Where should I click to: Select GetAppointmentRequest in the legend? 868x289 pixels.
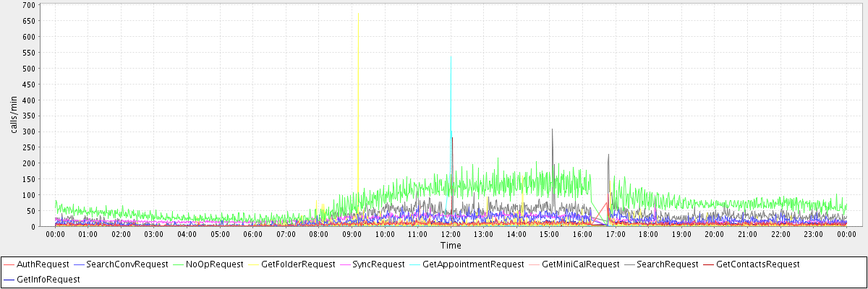[x=474, y=264]
